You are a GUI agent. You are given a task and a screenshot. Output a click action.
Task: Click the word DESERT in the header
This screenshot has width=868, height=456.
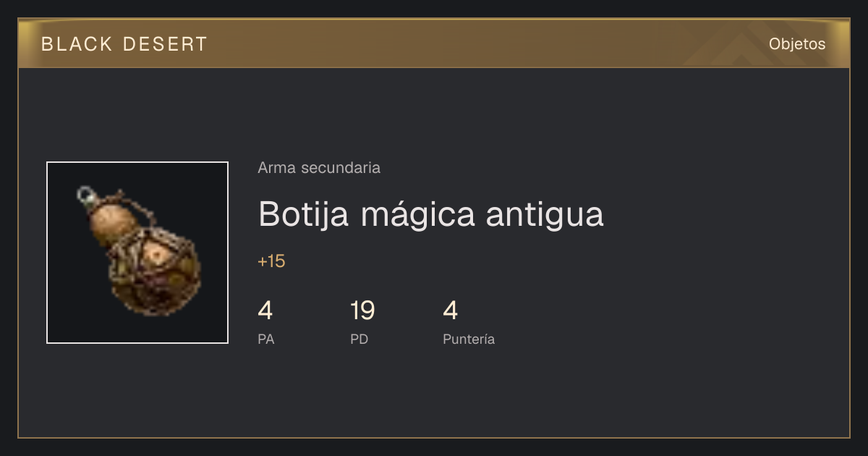tap(165, 44)
